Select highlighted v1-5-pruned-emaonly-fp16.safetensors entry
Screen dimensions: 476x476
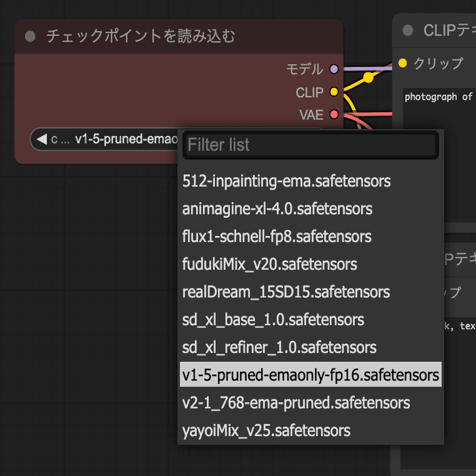[x=310, y=375]
